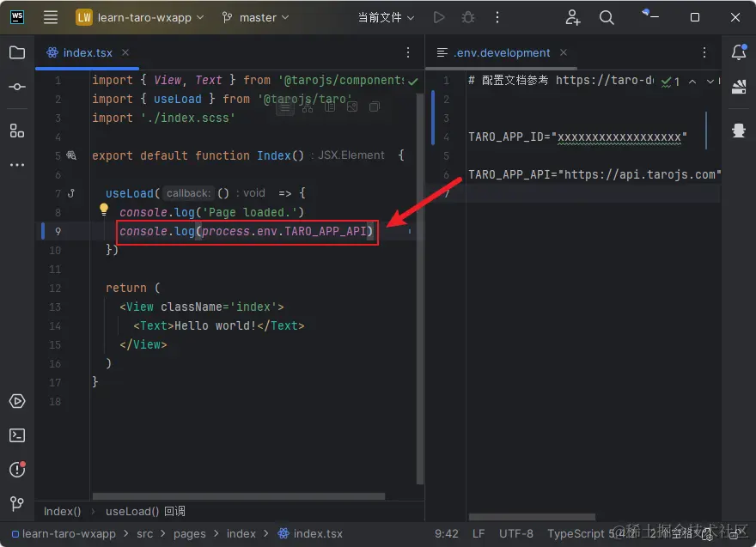Click Hello world! text on line 14
The height and width of the screenshot is (547, 756).
click(215, 325)
